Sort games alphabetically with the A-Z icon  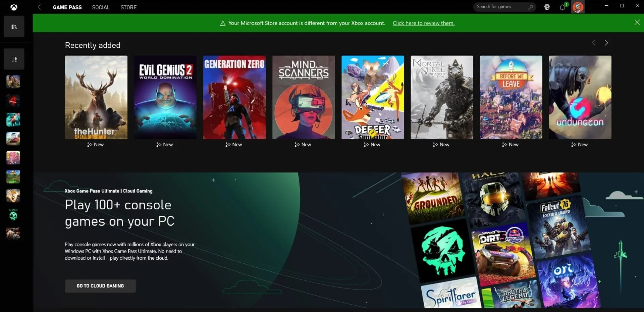click(x=14, y=59)
